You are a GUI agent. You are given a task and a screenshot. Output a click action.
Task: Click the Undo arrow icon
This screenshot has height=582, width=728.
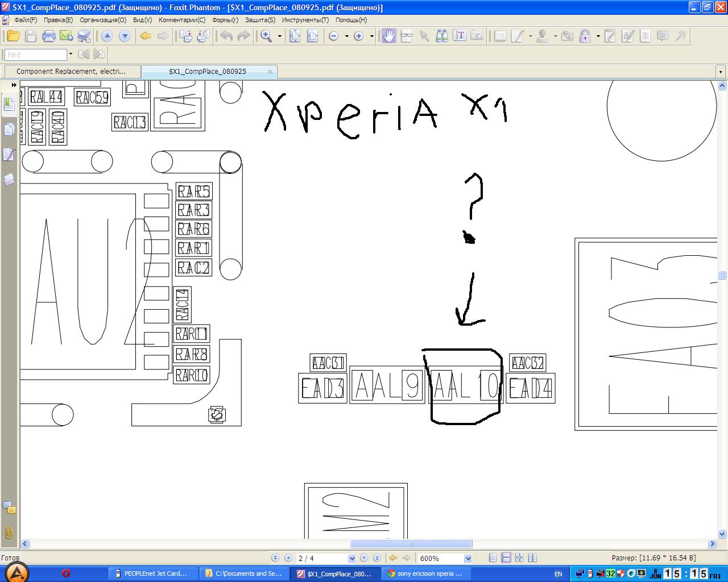click(226, 36)
